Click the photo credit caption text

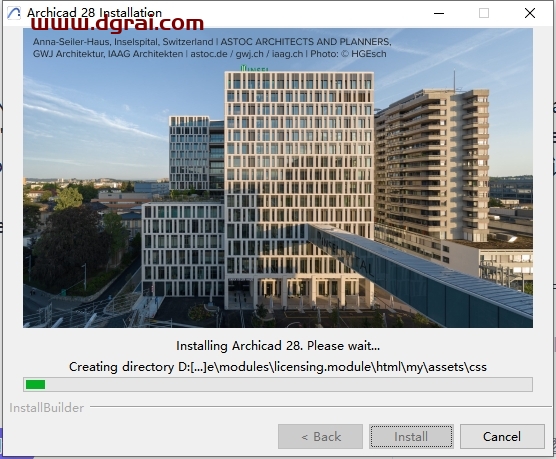point(212,48)
